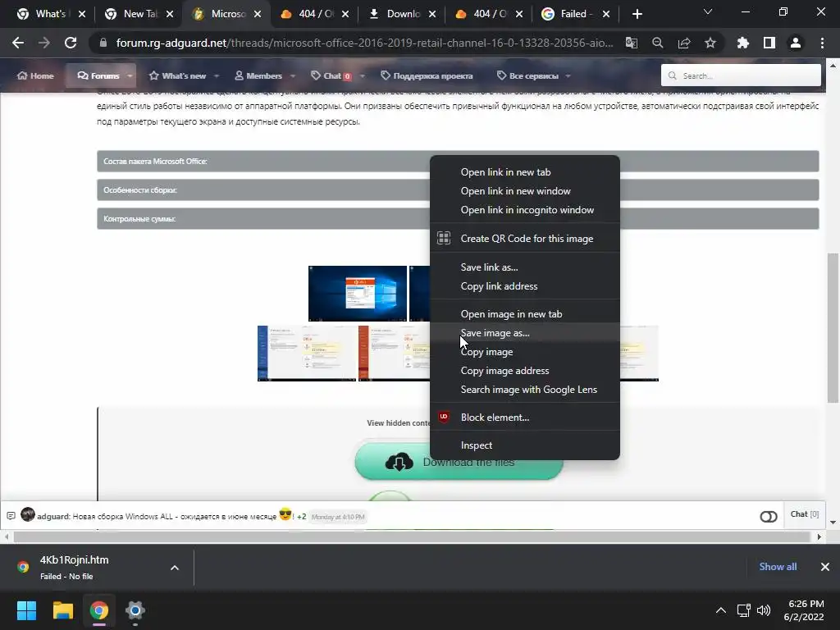Viewport: 840px width, 630px height.
Task: Expand the Все сервисы dropdown arrow
Action: (x=568, y=76)
